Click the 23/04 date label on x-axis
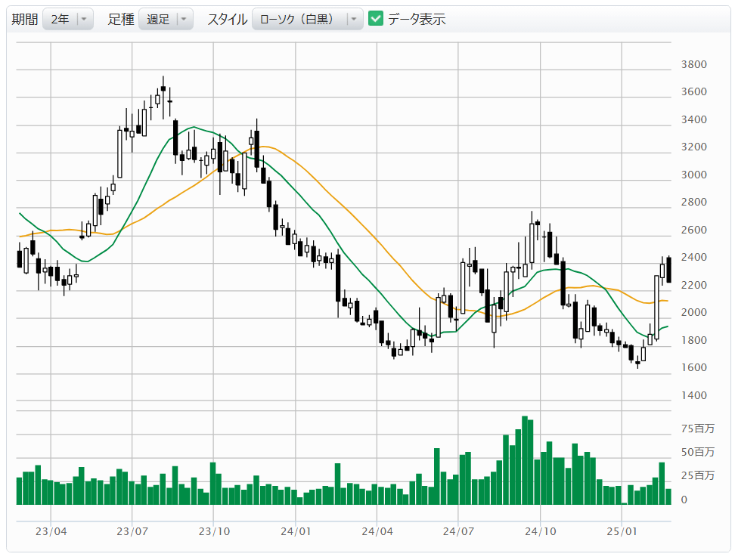This screenshot has width=735, height=560. coord(51,531)
